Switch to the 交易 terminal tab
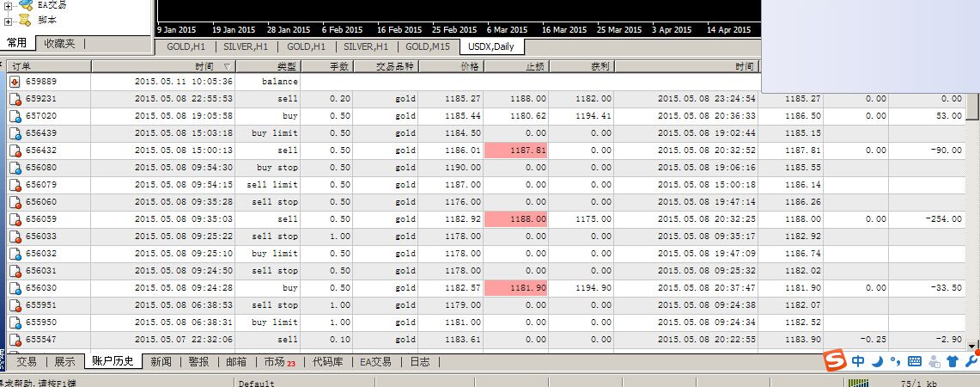This screenshot has width=980, height=387. coord(27,361)
